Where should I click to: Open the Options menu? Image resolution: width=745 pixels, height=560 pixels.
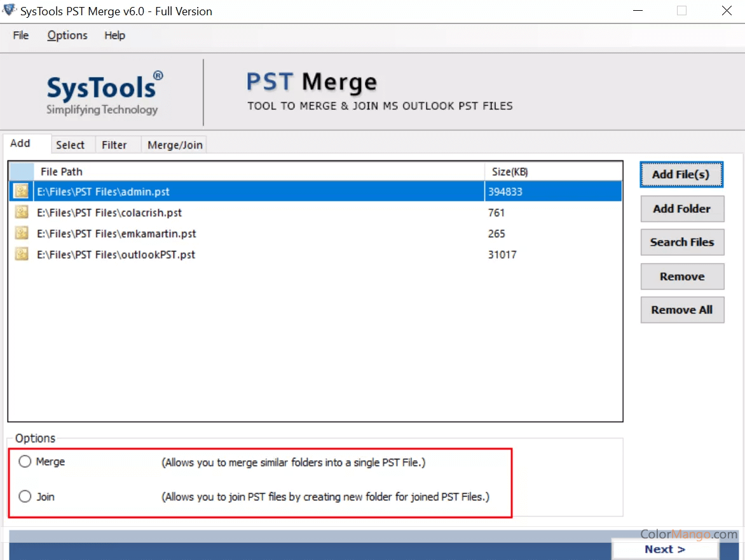click(x=67, y=36)
